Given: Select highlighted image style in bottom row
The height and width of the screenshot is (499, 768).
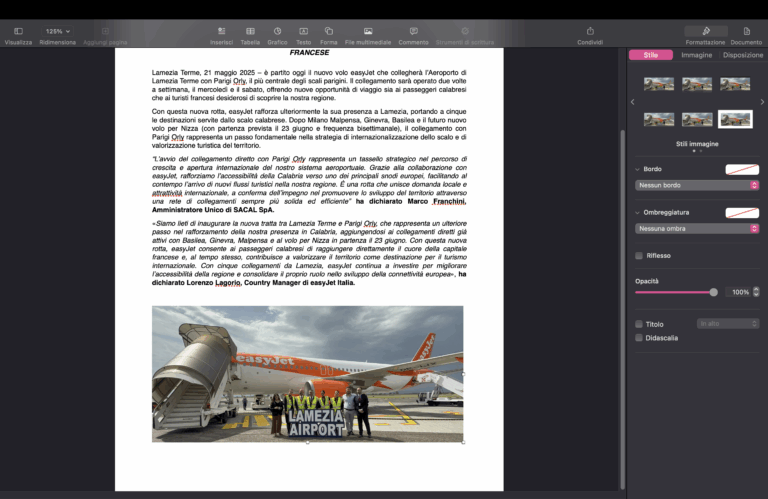Looking at the screenshot, I should click(735, 119).
